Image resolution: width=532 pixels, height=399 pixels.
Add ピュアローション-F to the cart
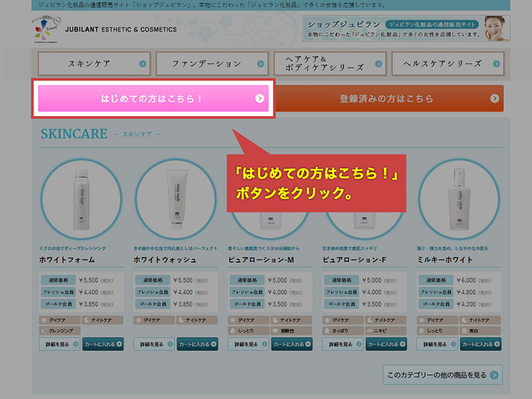pos(386,344)
